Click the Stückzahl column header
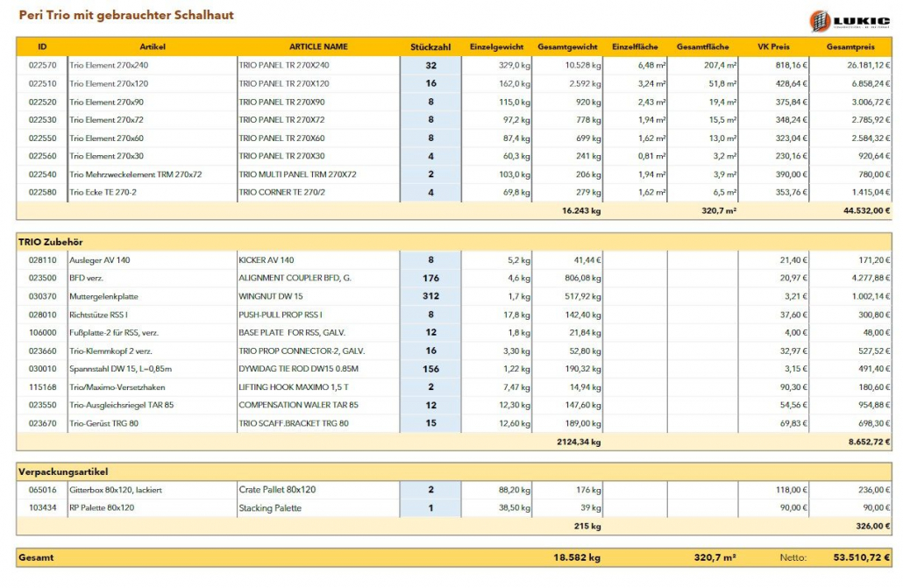This screenshot has height=588, width=903. (430, 46)
